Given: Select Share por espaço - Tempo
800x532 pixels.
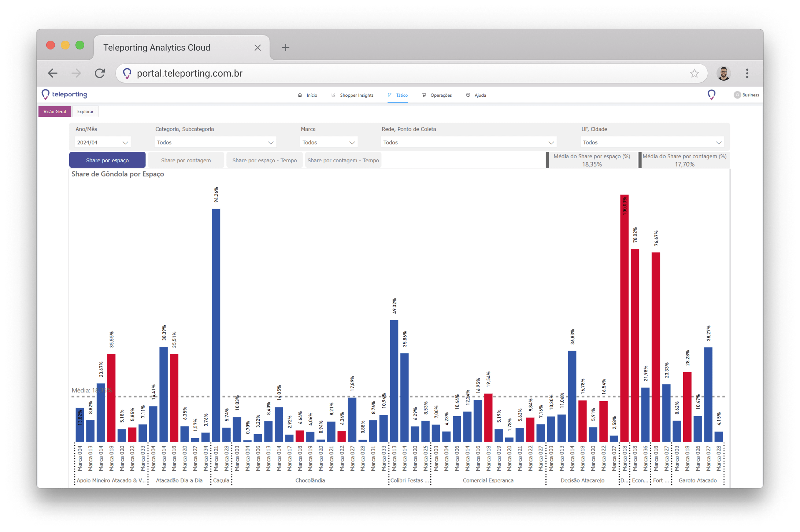Looking at the screenshot, I should [264, 160].
